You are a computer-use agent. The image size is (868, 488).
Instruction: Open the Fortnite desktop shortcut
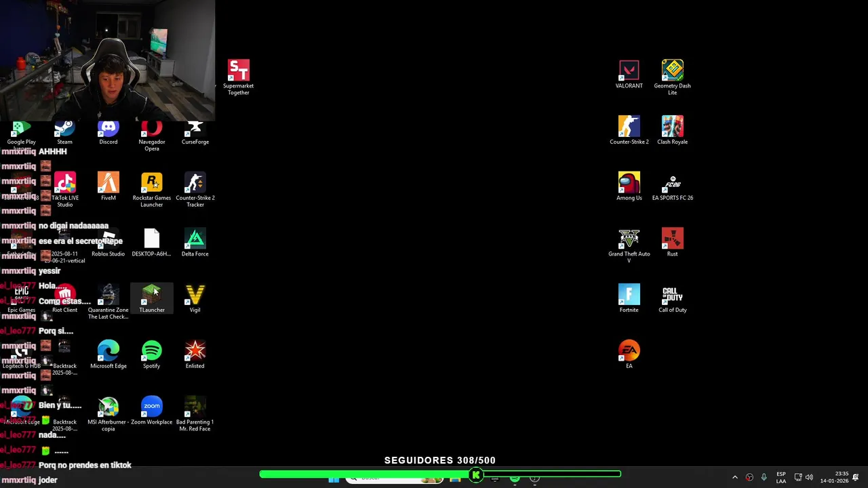[x=629, y=298]
